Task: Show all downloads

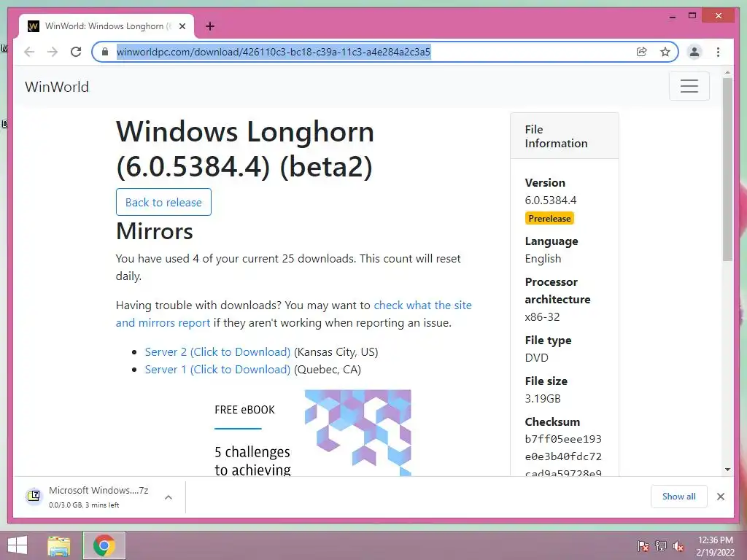Action: point(679,496)
